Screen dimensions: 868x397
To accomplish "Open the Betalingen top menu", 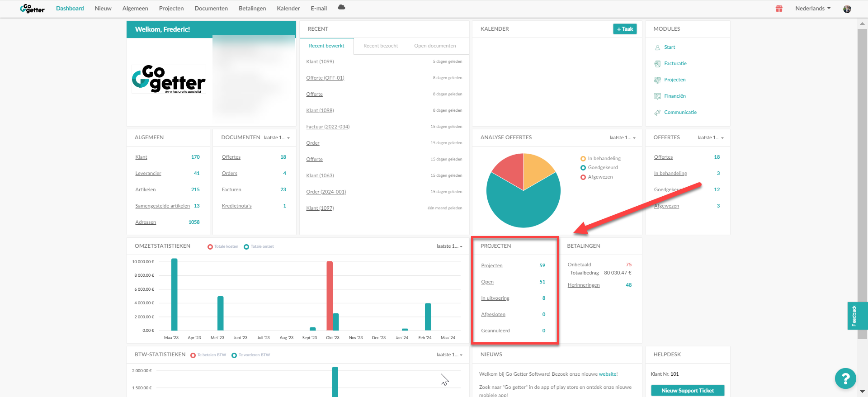I will 252,9.
